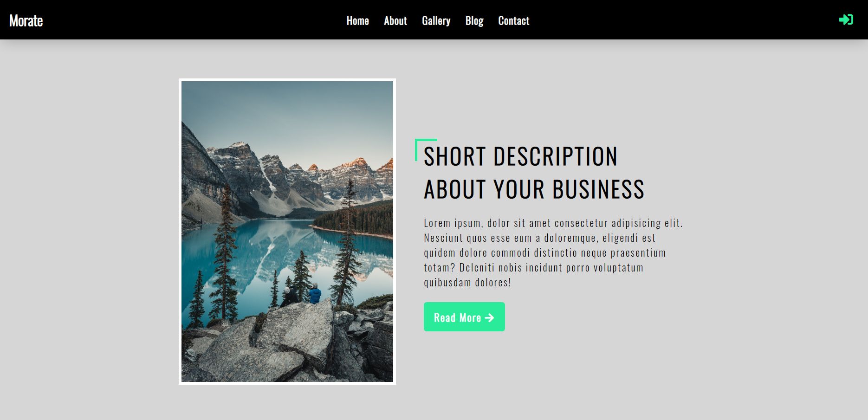
Task: Open the Morate brand logo link
Action: tap(26, 20)
